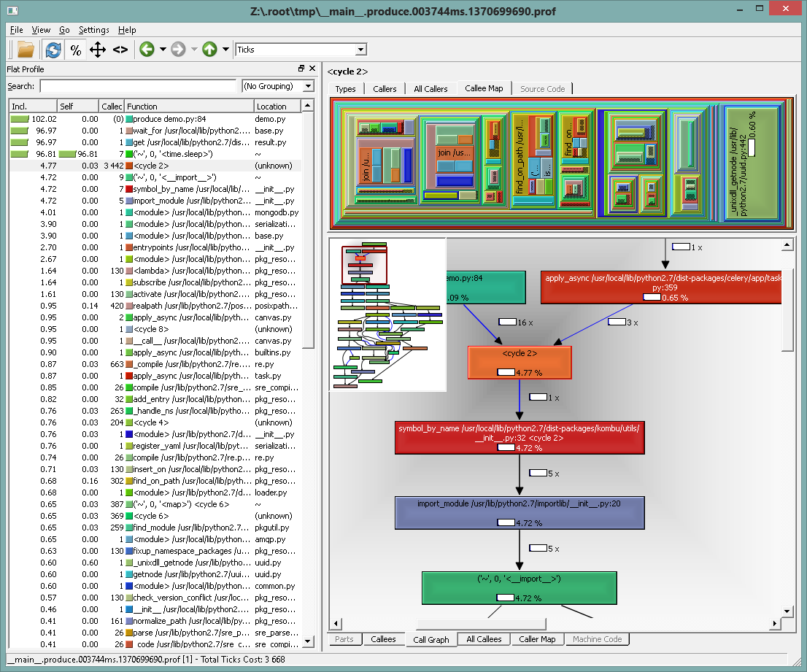Open the Settings menu
The width and height of the screenshot is (807, 672).
point(93,30)
